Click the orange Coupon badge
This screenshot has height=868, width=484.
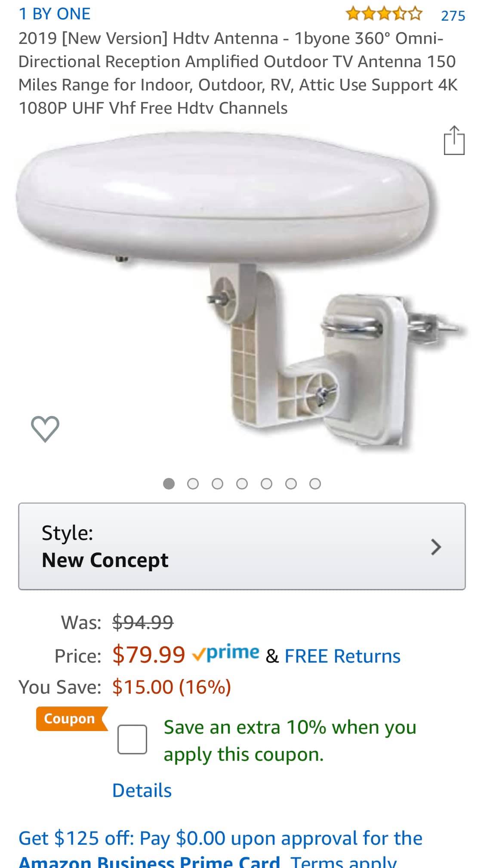pos(71,719)
